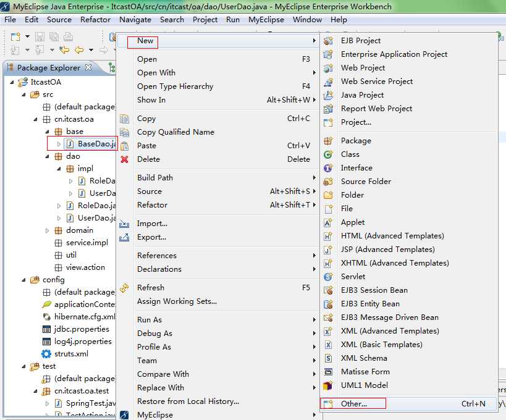The image size is (506, 420).
Task: Open the File menu
Action: [x=10, y=20]
